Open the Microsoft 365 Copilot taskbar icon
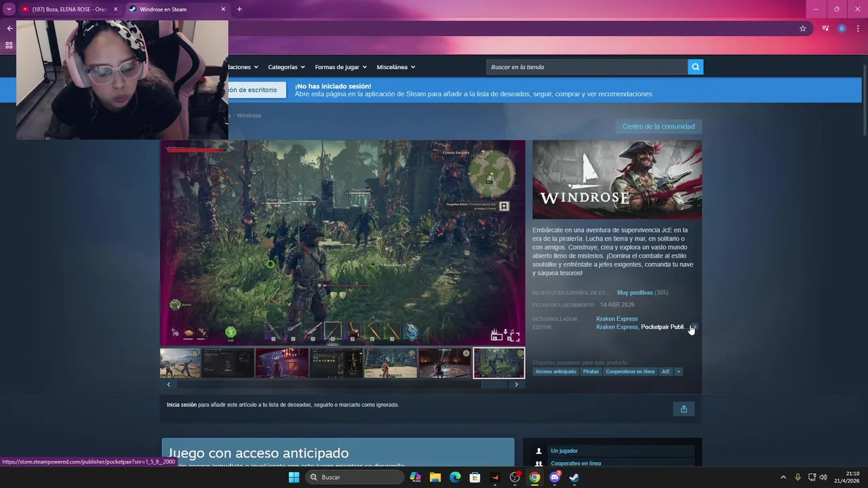This screenshot has width=868, height=488. 416,477
